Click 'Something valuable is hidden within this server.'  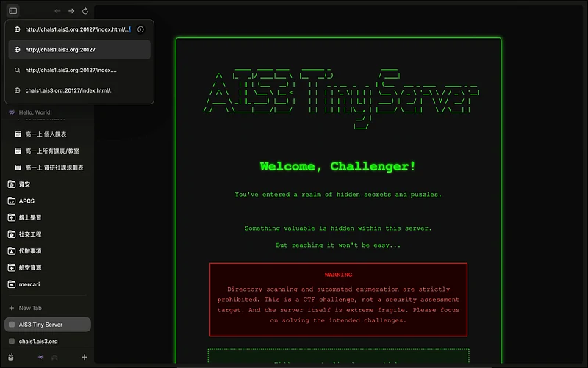tap(338, 228)
